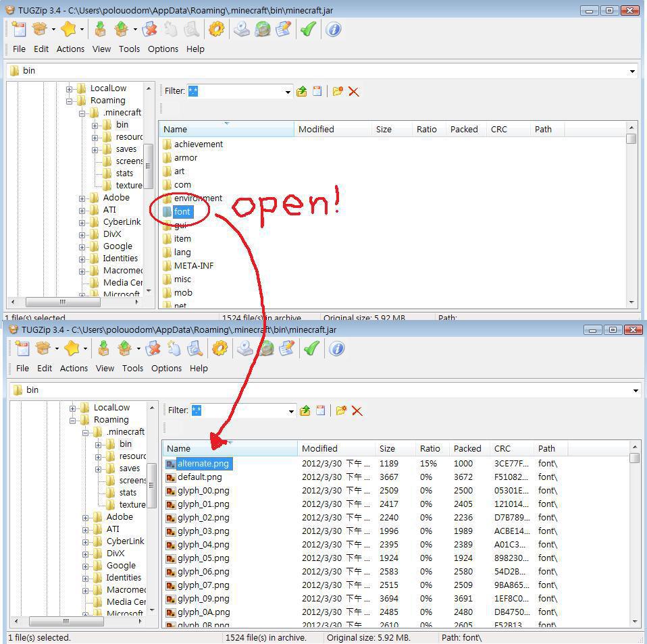Click New archive icon in bottom window
The height and width of the screenshot is (644, 647).
23,348
